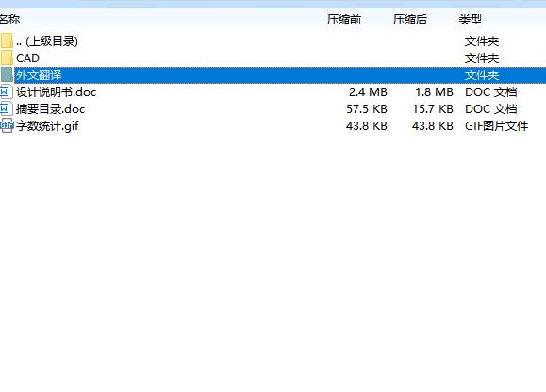Click the 外文翻译 folder icon
The height and width of the screenshot is (392, 546).
pyautogui.click(x=7, y=74)
